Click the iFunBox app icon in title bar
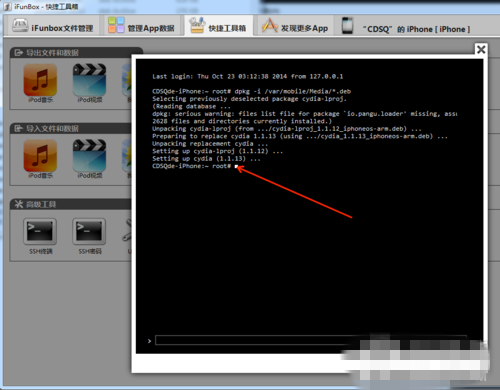The height and width of the screenshot is (390, 500). pyautogui.click(x=7, y=6)
